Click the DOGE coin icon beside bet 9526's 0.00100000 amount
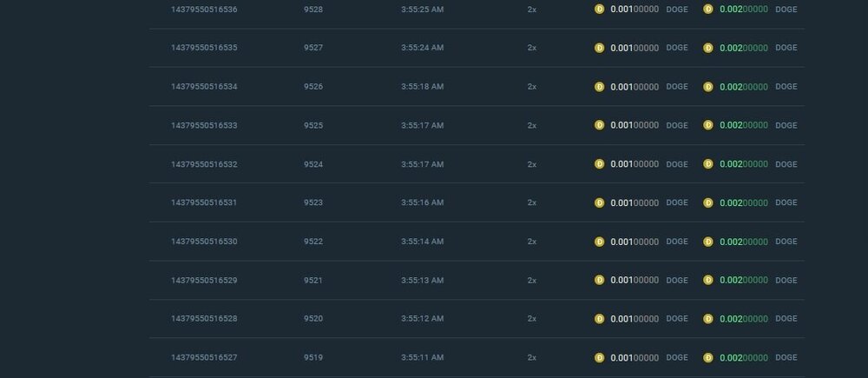This screenshot has height=378, width=868. coord(599,87)
